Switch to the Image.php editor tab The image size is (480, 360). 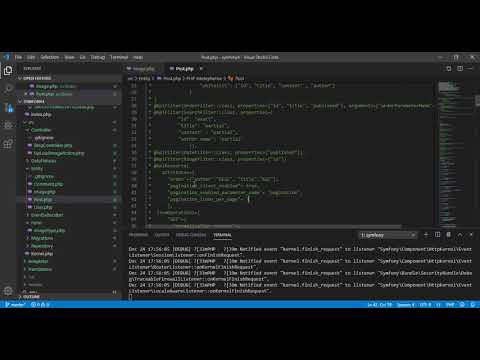(143, 69)
